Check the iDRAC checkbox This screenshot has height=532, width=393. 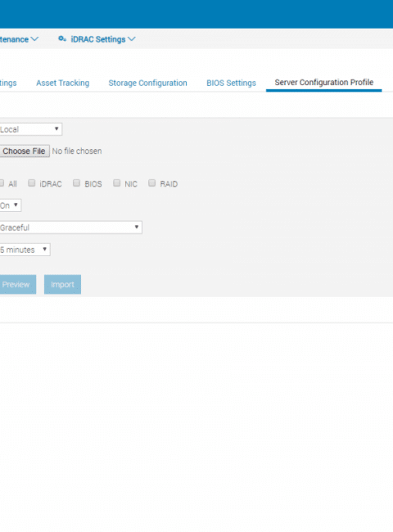click(32, 183)
